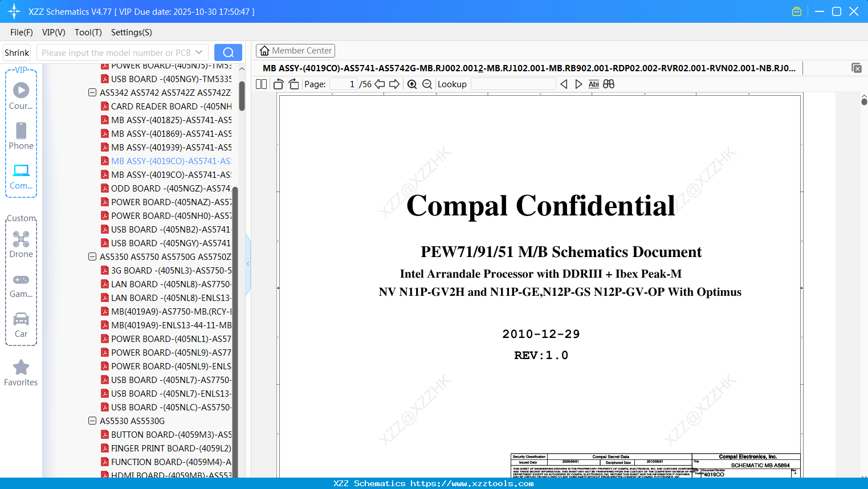Viewport: 868px width, 489px height.
Task: Rotate page clockwise icon
Action: [x=294, y=84]
